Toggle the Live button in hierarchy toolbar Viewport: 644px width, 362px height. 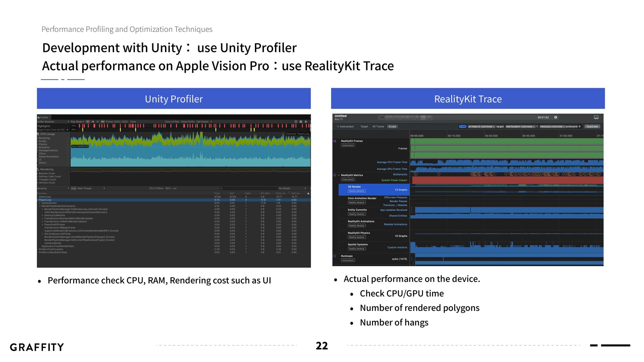pyautogui.click(x=73, y=188)
